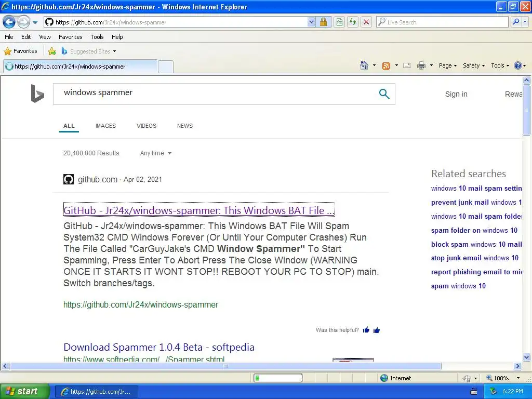Open recent pages dropdown next to Forward
Image resolution: width=532 pixels, height=399 pixels.
(35, 22)
